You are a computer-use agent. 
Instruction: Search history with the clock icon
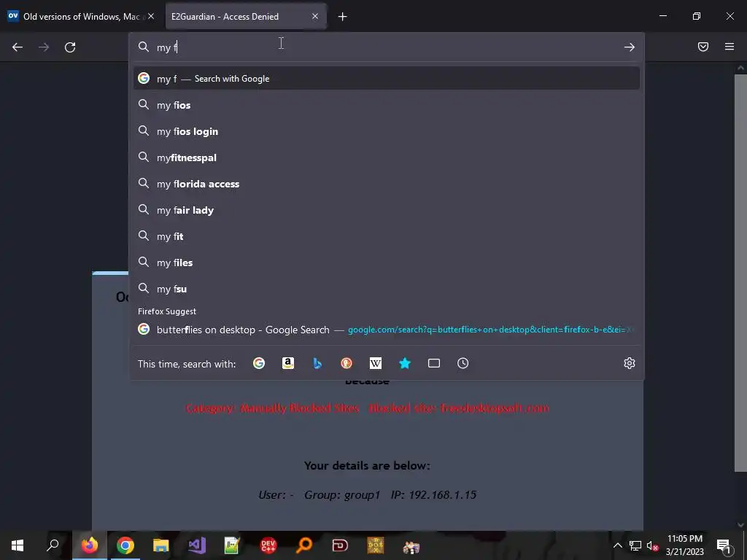(463, 363)
